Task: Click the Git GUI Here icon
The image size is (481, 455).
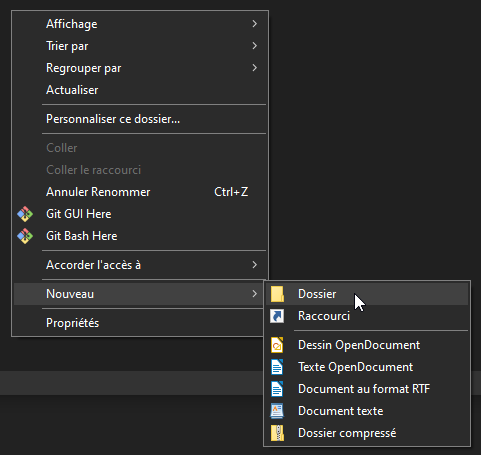Action: pos(25,214)
